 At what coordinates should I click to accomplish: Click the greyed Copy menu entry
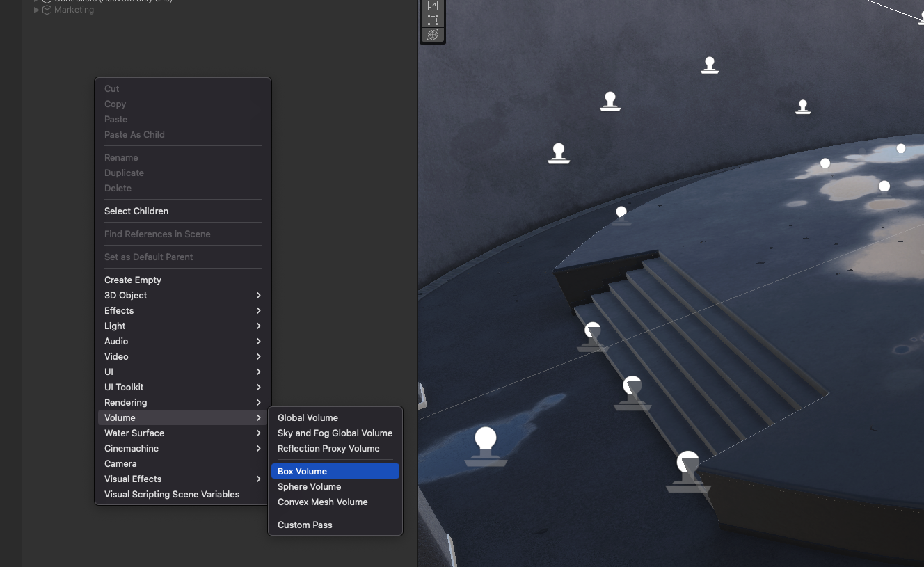(x=183, y=104)
